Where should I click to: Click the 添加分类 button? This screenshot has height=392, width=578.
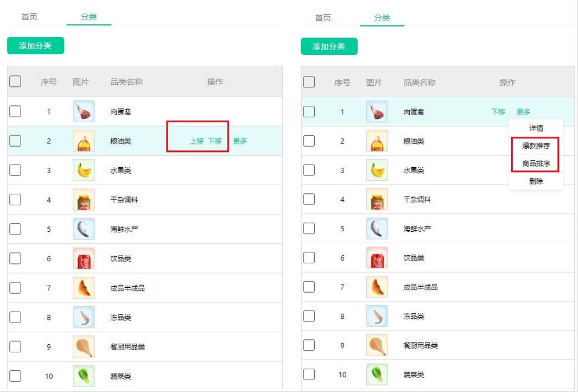point(35,46)
